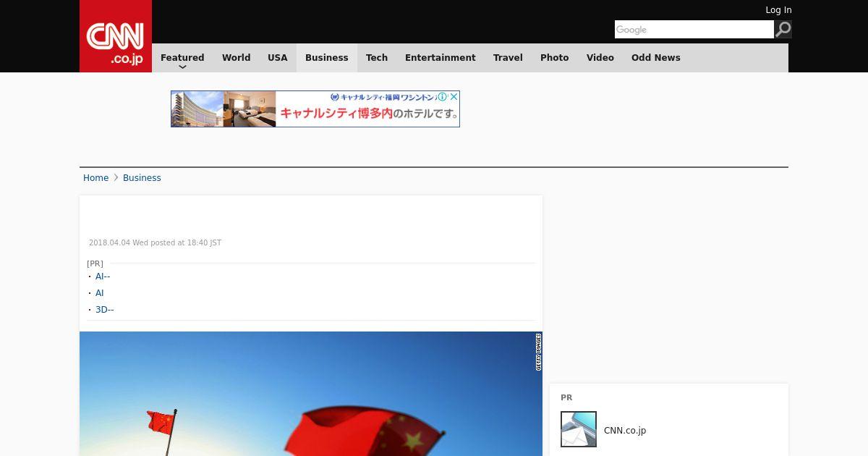Screen dimensions: 868x456
Task: Go to the Photo section
Action: 555,57
